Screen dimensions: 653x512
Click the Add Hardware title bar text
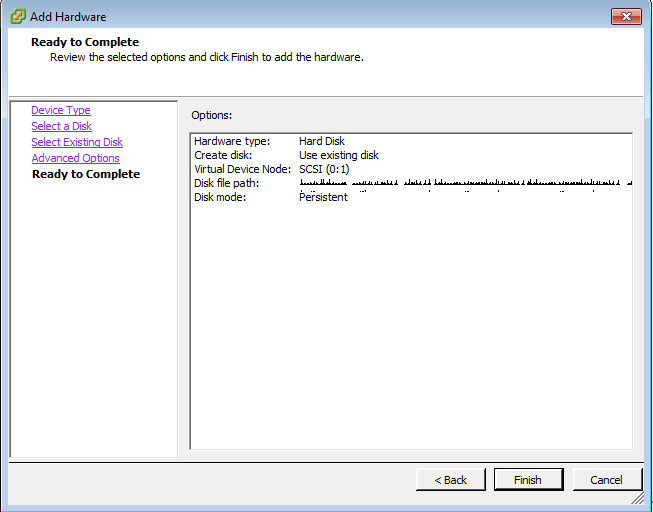coord(68,17)
